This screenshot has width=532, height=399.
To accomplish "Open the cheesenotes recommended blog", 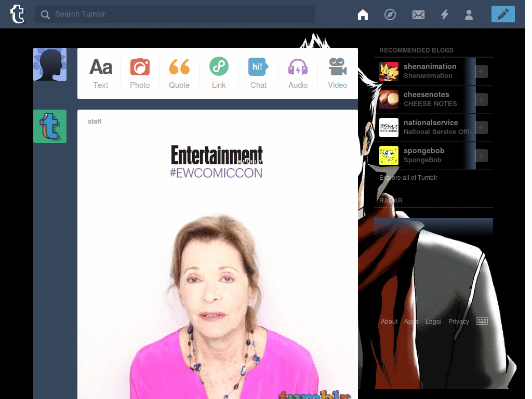I will [x=426, y=95].
